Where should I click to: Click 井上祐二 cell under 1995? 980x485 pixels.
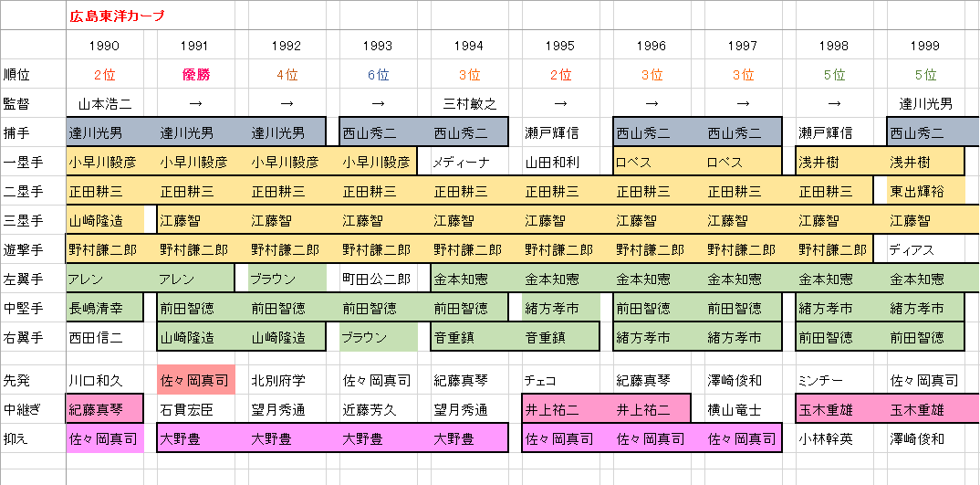click(560, 410)
